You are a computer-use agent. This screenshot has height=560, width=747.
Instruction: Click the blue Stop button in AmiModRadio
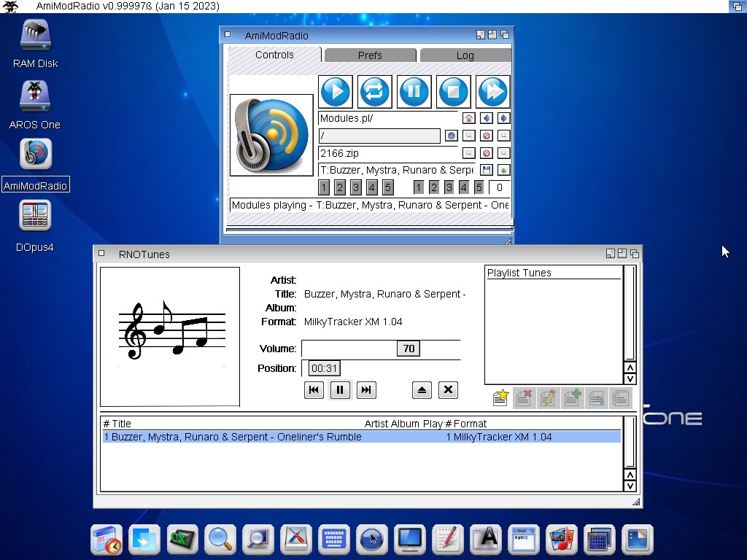[453, 92]
